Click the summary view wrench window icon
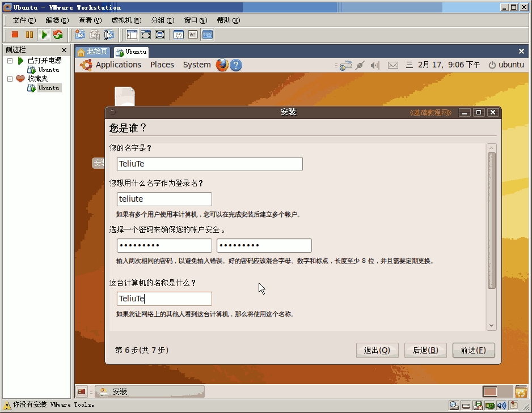The height and width of the screenshot is (413, 532). [179, 35]
